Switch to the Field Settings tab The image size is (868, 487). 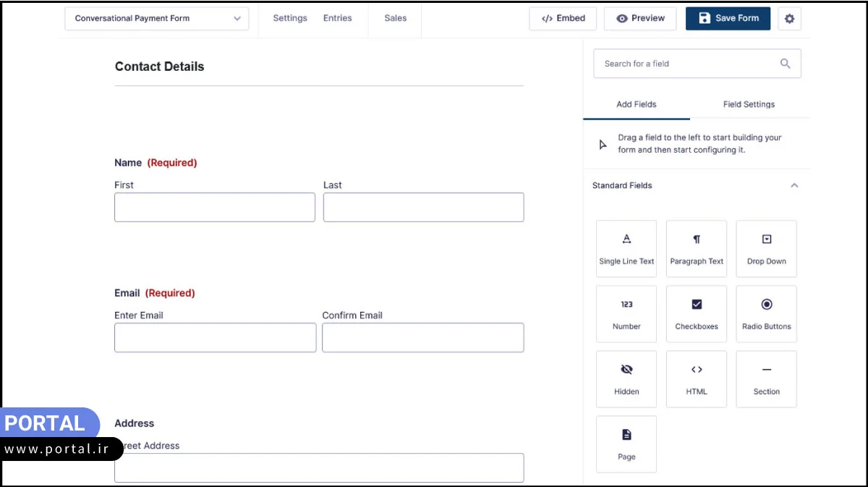tap(749, 104)
